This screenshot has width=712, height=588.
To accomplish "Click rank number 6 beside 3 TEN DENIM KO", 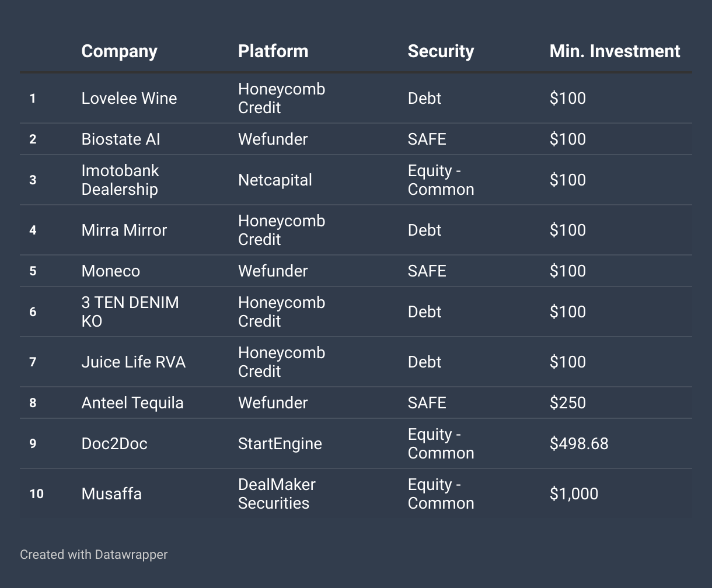I will [x=33, y=311].
